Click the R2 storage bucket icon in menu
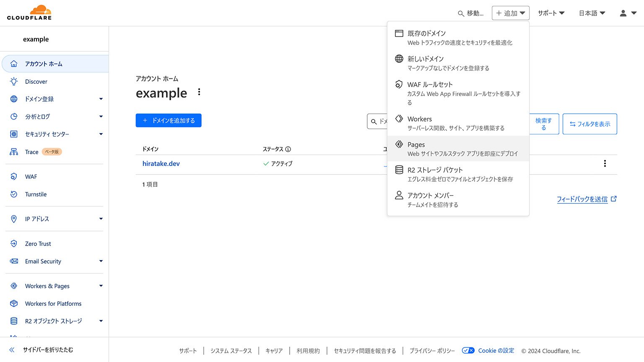The height and width of the screenshot is (362, 644). [x=399, y=170]
